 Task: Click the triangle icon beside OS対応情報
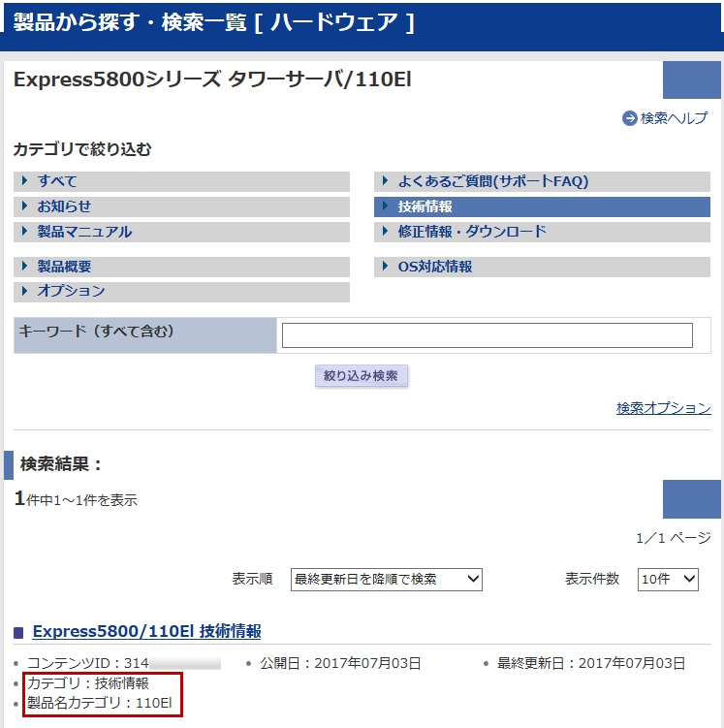385,266
